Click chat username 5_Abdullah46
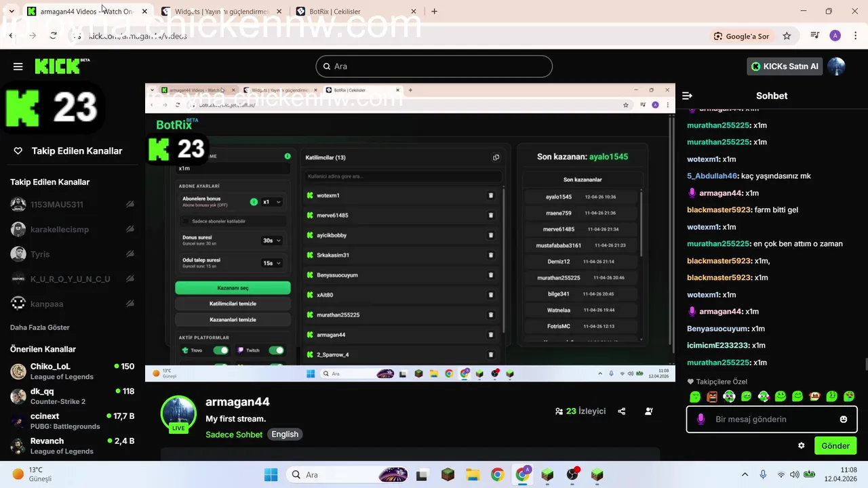This screenshot has height=488, width=868. tap(712, 176)
